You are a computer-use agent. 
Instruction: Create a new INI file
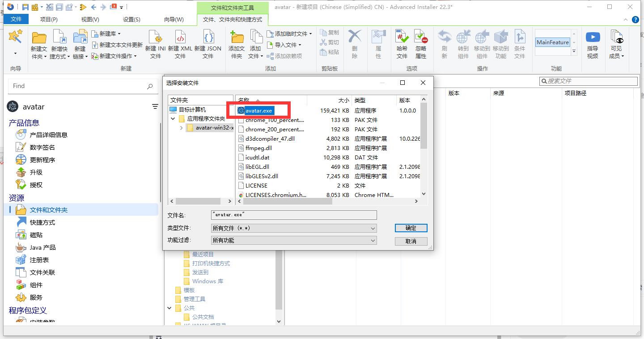155,43
